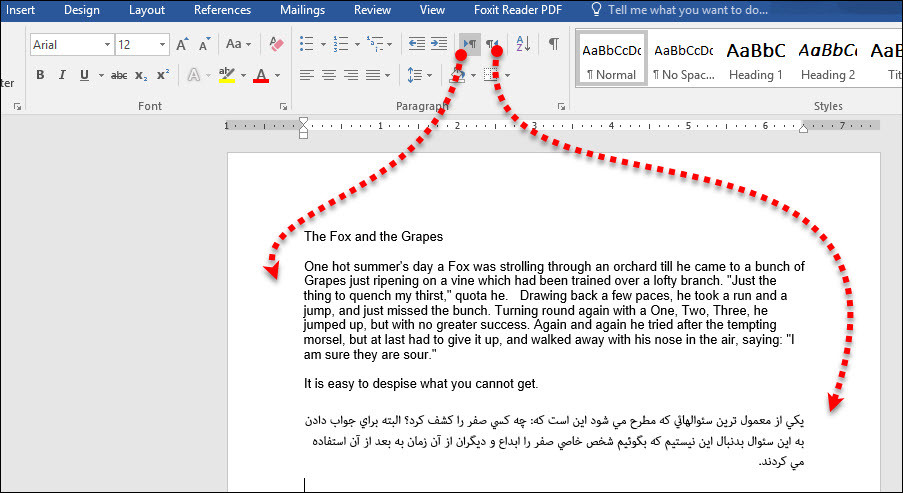Apply the Normal style
903x493 pixels.
tap(612, 60)
